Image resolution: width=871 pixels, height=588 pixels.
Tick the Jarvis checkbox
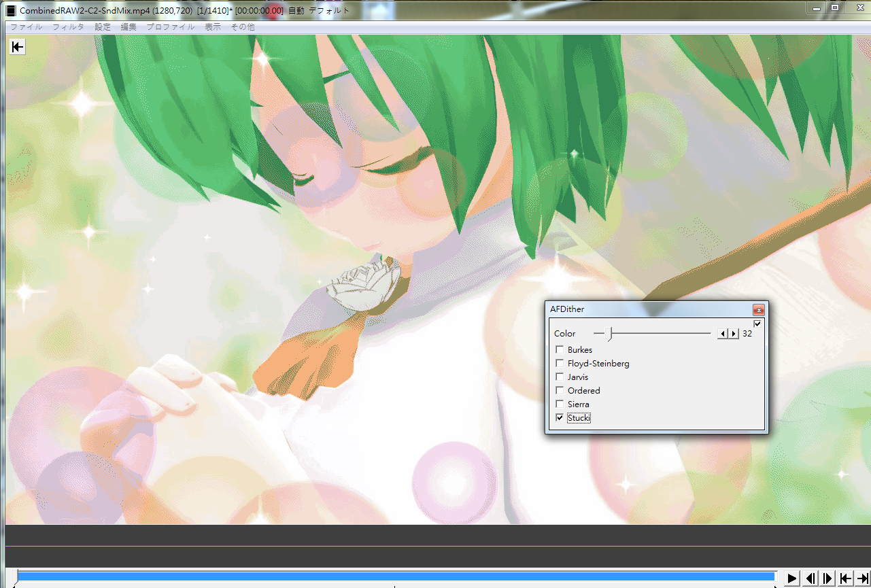560,377
